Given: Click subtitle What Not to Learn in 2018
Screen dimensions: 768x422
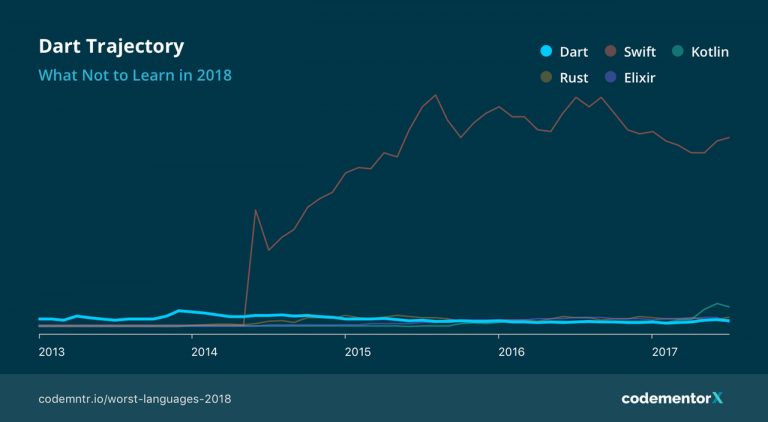Looking at the screenshot, I should pos(135,75).
